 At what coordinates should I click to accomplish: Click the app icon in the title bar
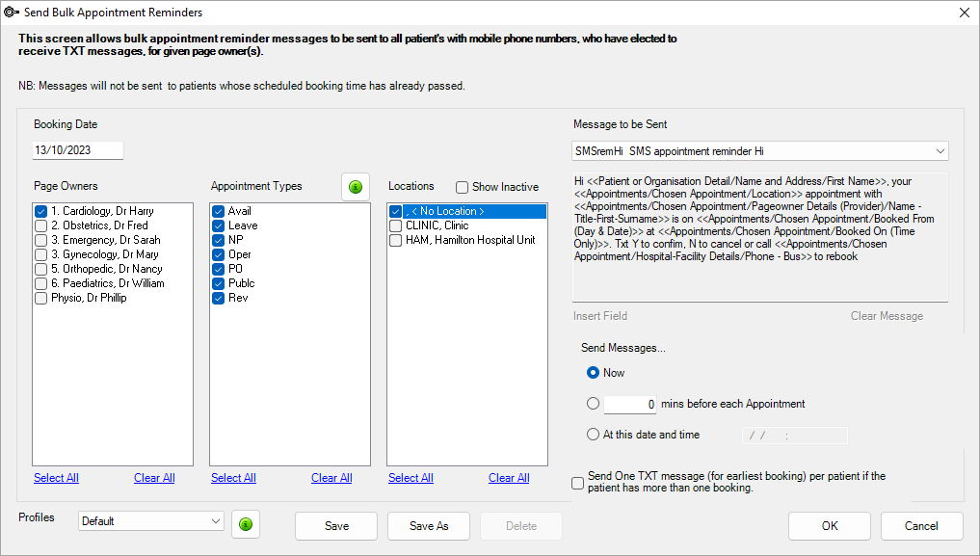click(x=12, y=12)
